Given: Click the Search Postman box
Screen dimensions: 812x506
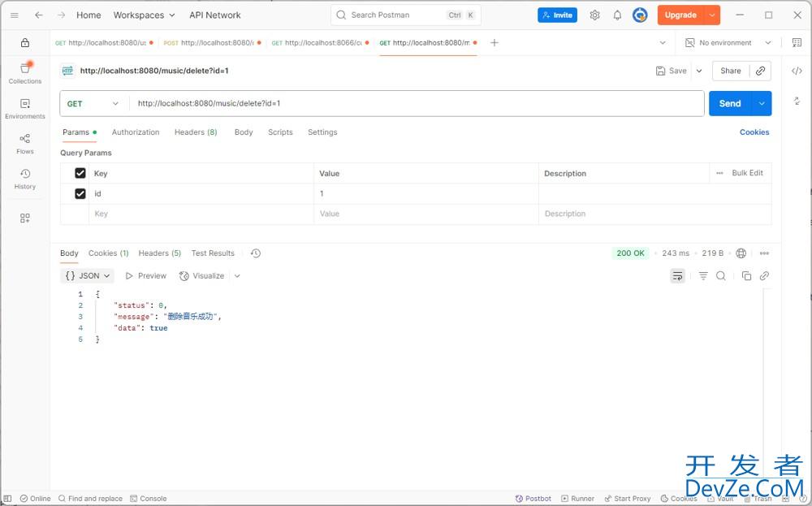Looking at the screenshot, I should [x=405, y=15].
